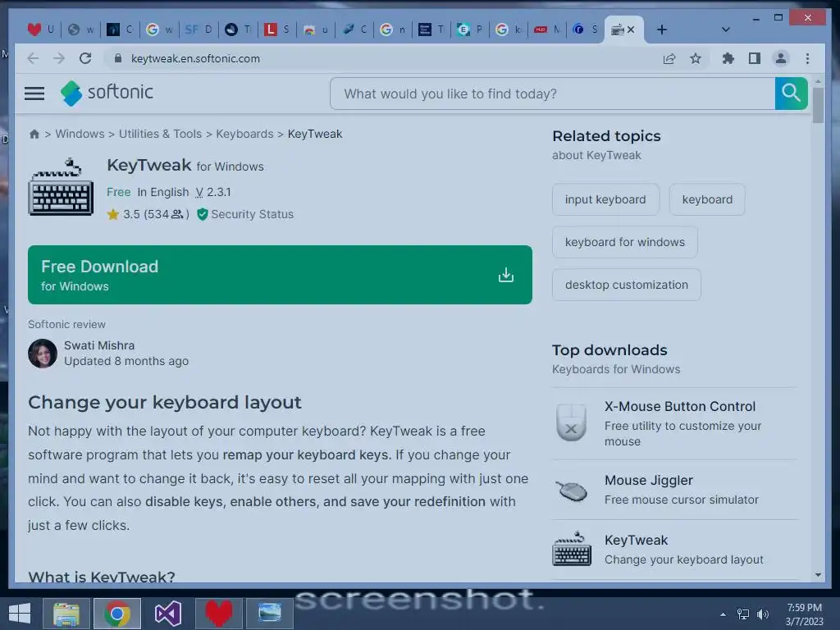
Task: Click the Free Download for Windows button
Action: [x=280, y=275]
